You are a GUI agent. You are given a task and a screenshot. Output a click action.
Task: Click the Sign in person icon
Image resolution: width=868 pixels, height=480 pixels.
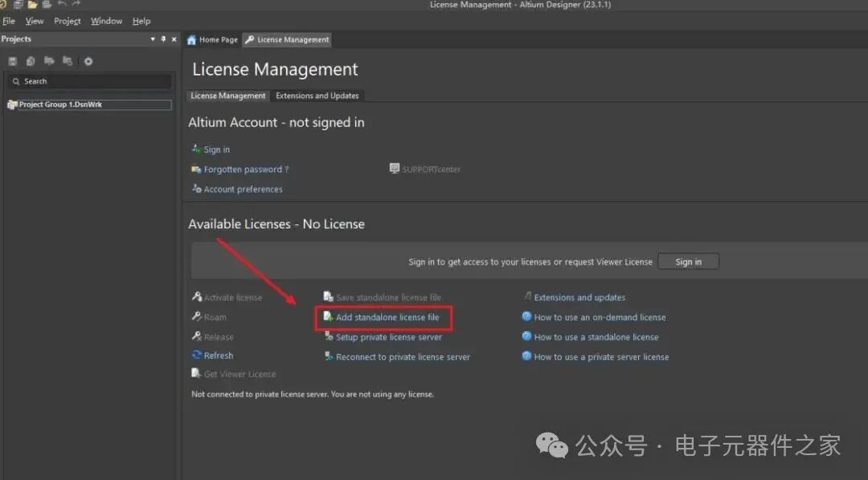coord(197,149)
